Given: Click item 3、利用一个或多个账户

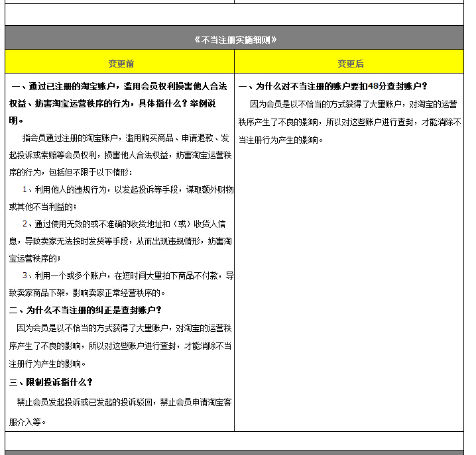Looking at the screenshot, I should coord(128,276).
